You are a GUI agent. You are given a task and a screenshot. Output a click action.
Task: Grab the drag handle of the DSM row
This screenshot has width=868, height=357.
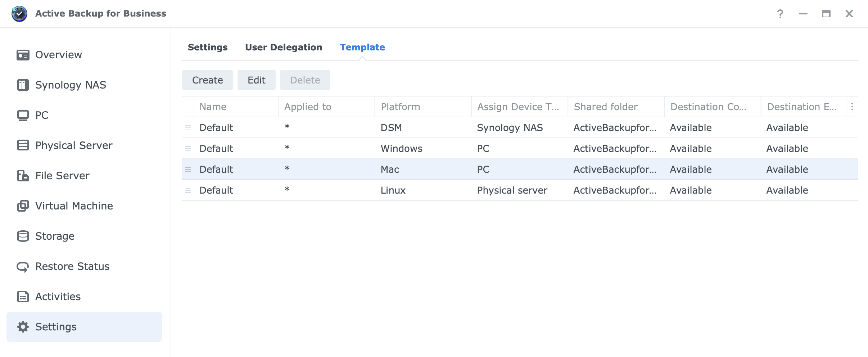[x=188, y=128]
